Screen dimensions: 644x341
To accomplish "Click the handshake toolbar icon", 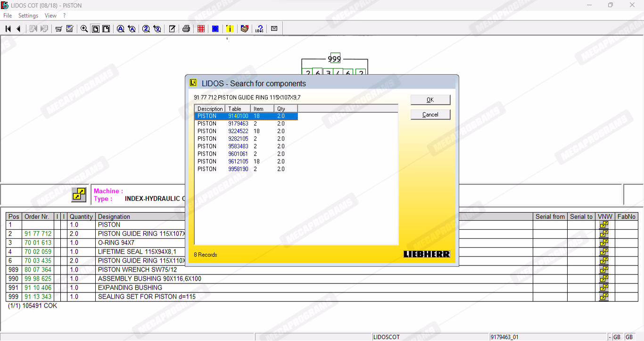I will [244, 29].
